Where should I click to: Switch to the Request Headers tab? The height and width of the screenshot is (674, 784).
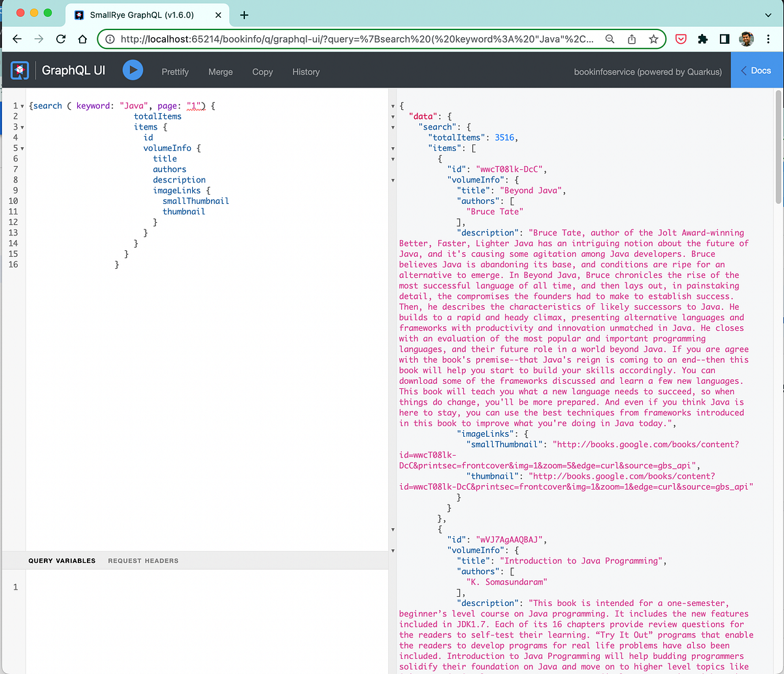click(x=143, y=560)
